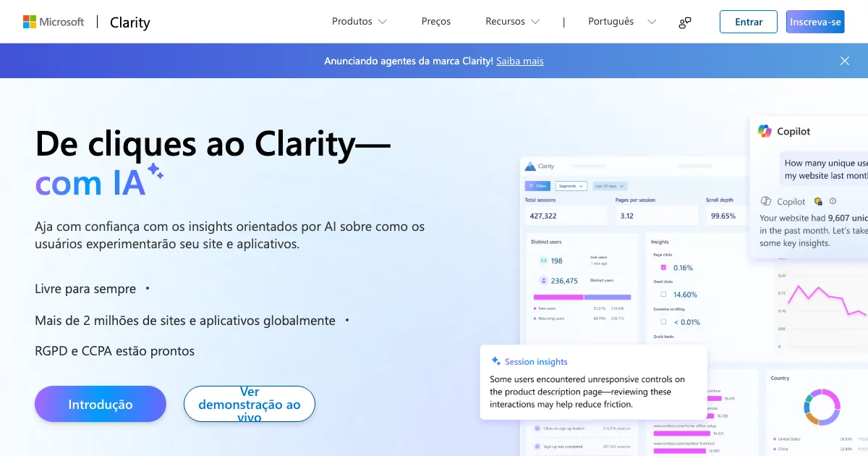Click the Filters button in the dashboard preview
The width and height of the screenshot is (868, 456).
537,186
